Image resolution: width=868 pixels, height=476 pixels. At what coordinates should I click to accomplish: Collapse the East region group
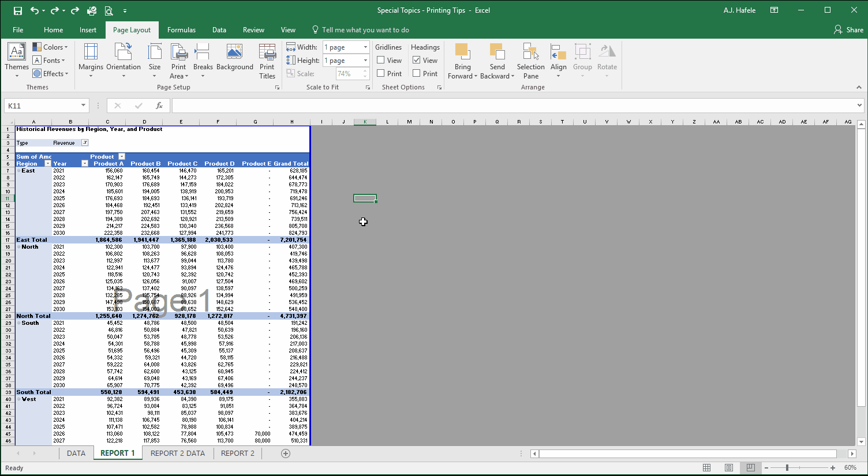click(x=18, y=171)
